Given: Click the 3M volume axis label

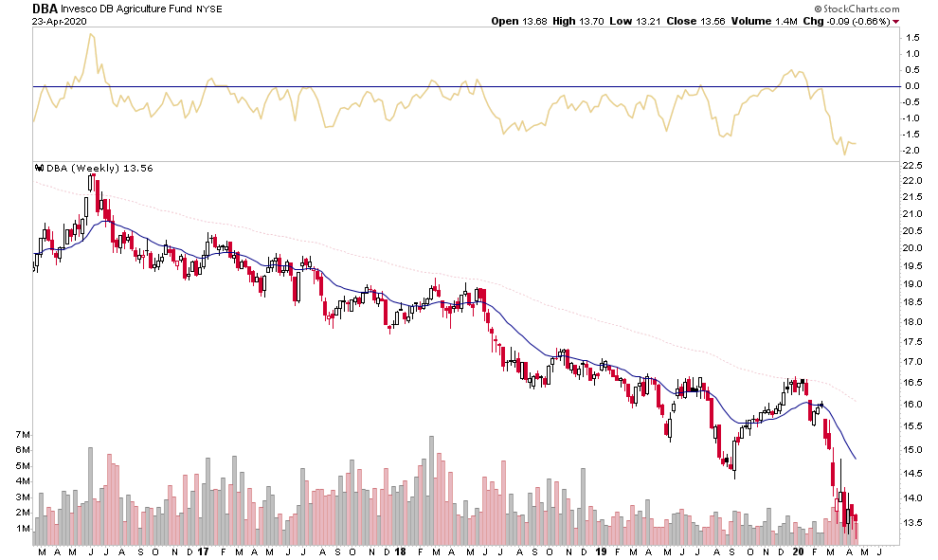Looking at the screenshot, I should (23, 497).
